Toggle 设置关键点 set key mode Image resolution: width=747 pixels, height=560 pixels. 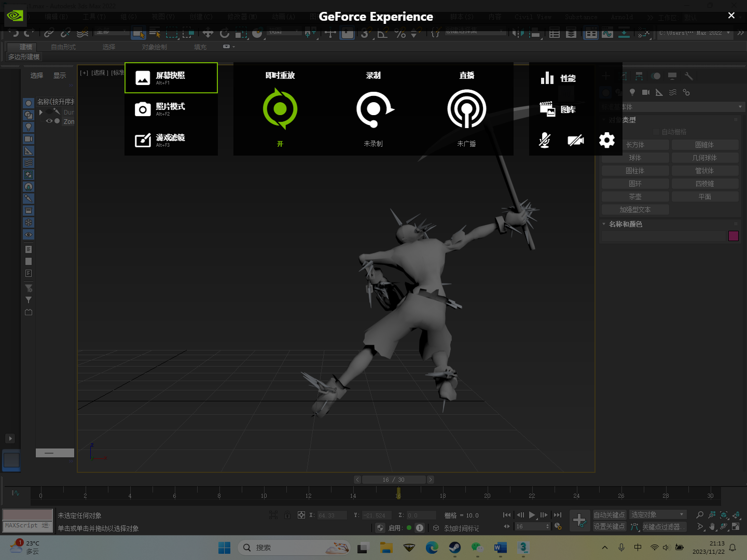coord(610,526)
